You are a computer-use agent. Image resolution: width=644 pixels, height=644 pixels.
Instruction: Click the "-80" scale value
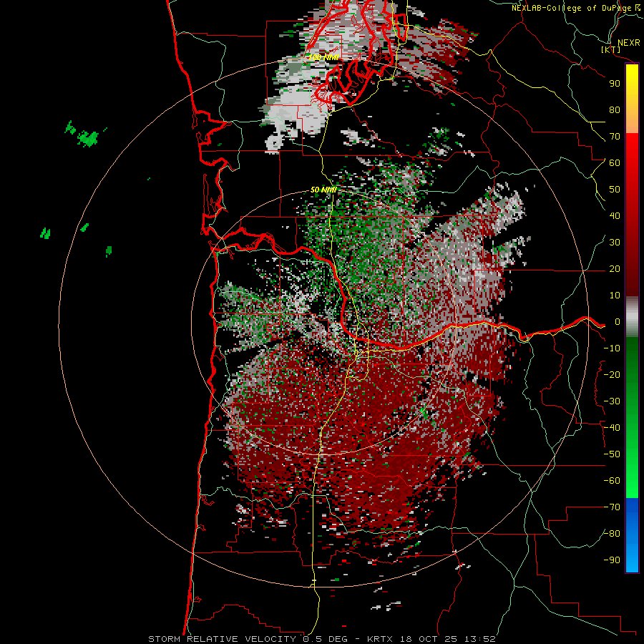point(612,534)
